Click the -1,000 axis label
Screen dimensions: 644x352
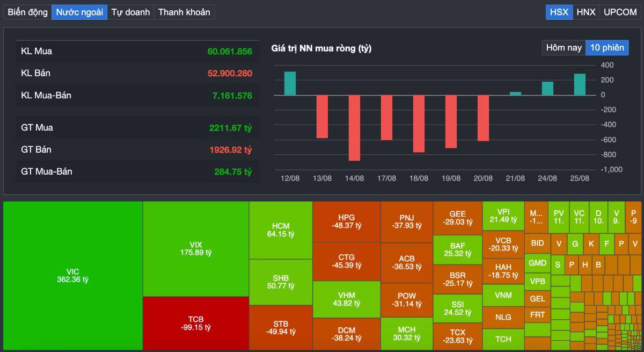(611, 169)
